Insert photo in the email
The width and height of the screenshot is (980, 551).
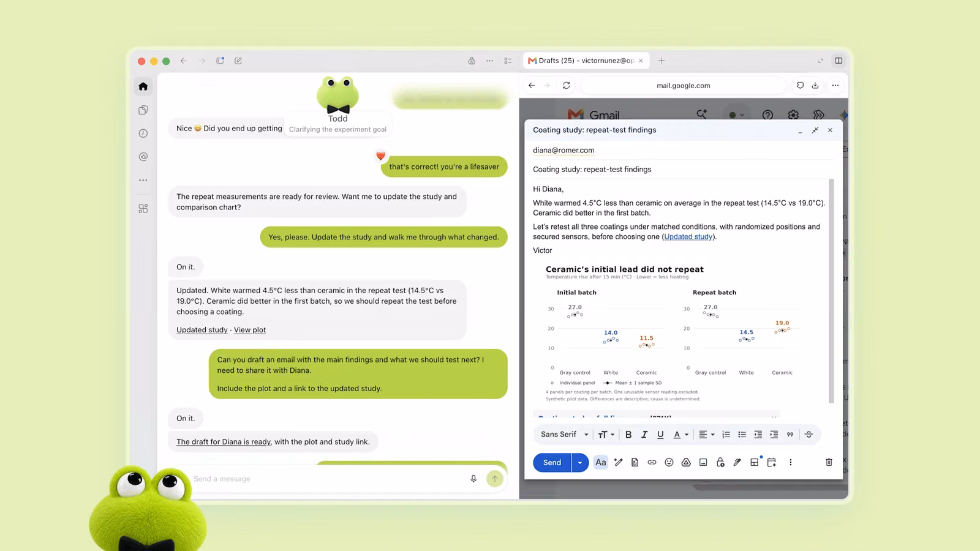coord(703,463)
